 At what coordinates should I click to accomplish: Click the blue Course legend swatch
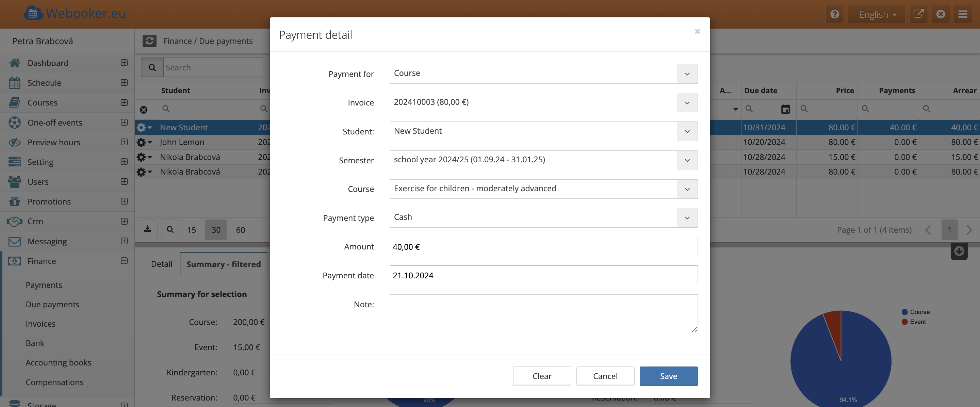pos(904,312)
